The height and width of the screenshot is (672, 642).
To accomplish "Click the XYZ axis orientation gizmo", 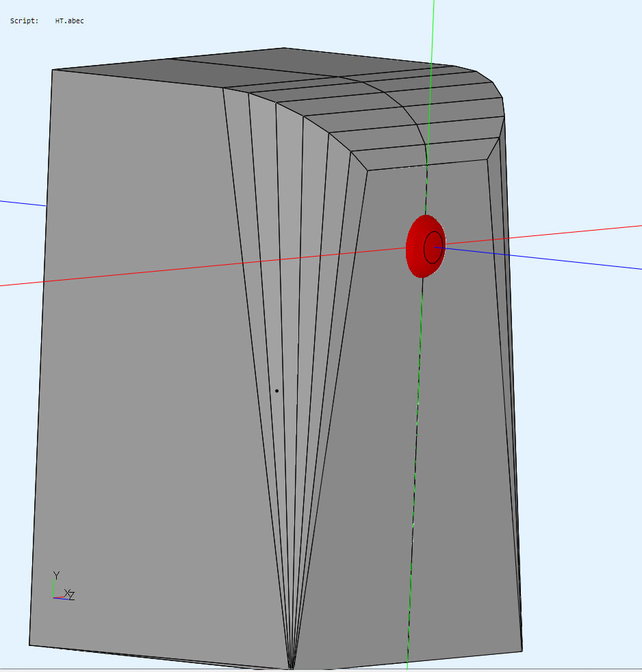I will pos(63,586).
